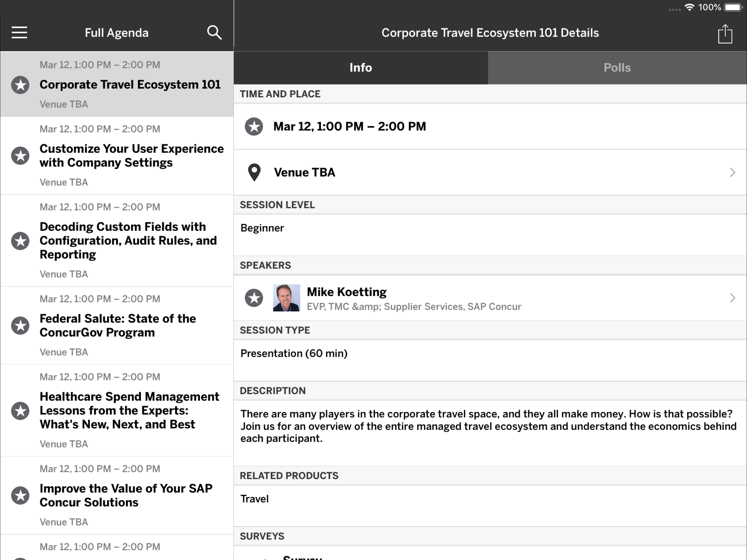This screenshot has width=747, height=560.
Task: Toggle favorite star beside session time
Action: pos(254,127)
